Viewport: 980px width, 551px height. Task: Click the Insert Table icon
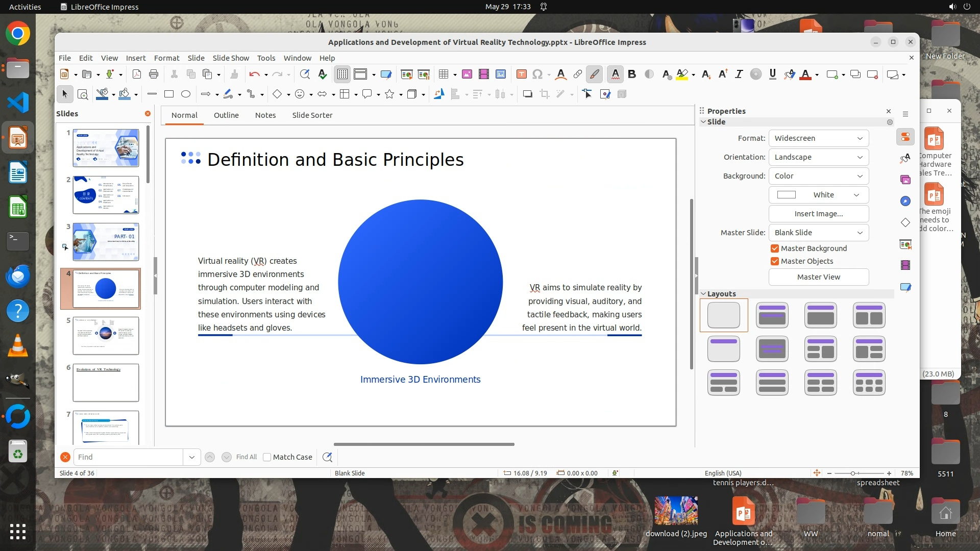tap(443, 74)
